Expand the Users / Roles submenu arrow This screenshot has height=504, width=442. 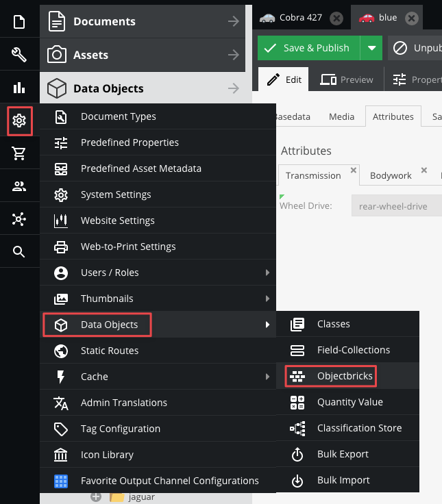pyautogui.click(x=267, y=273)
